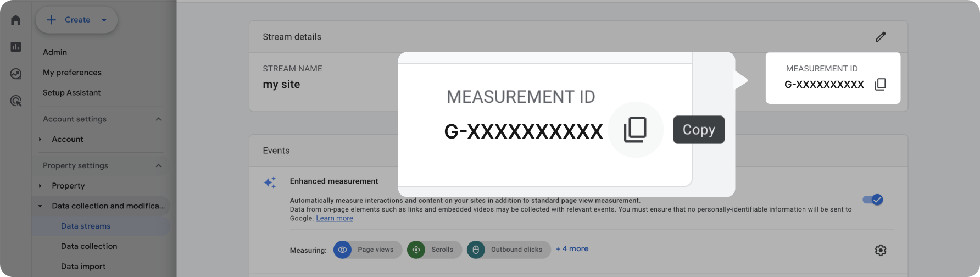Expand the Property tree item
The image size is (980, 277).
(x=40, y=186)
